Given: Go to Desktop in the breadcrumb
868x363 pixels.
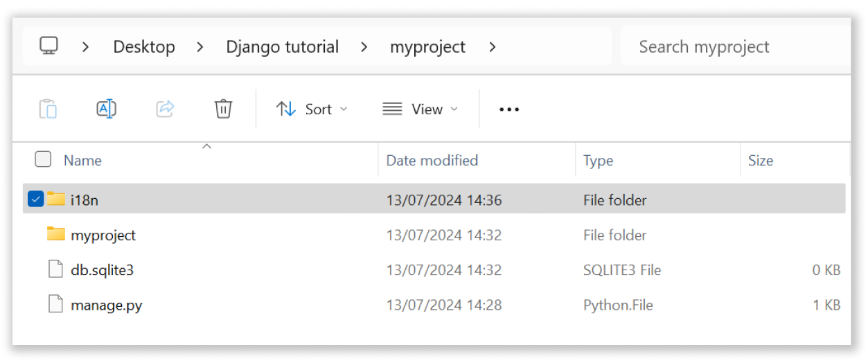Looking at the screenshot, I should (144, 47).
